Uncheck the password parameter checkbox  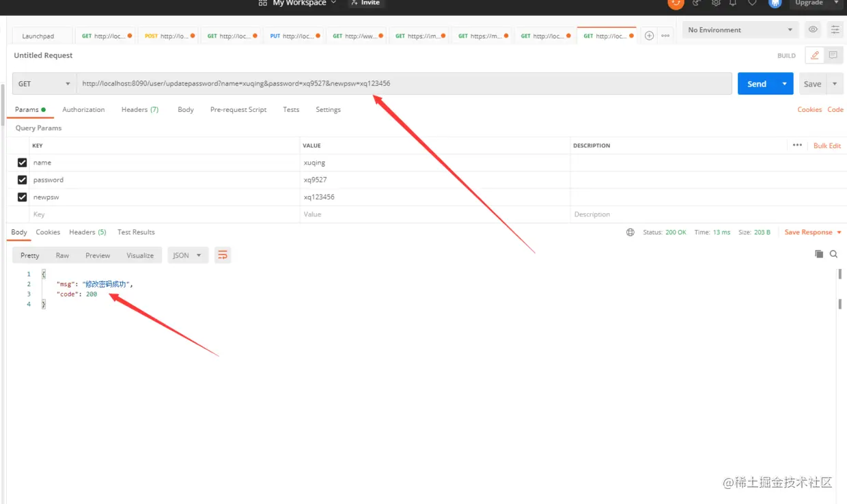23,180
